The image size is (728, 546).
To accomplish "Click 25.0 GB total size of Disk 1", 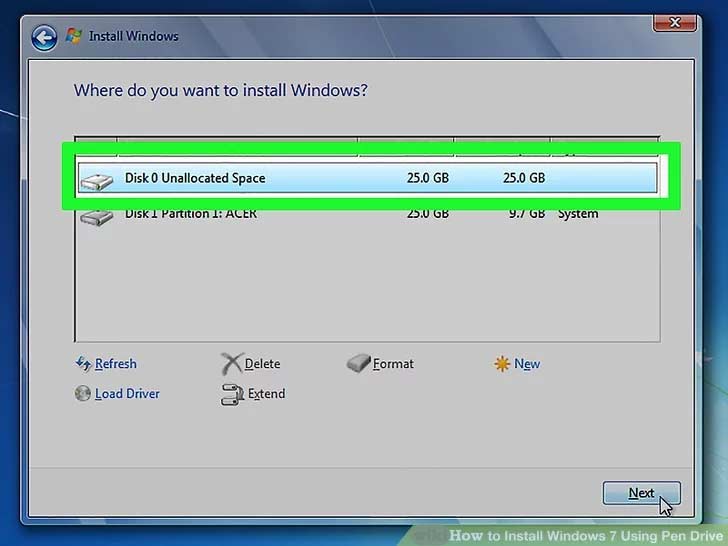I will pos(428,214).
